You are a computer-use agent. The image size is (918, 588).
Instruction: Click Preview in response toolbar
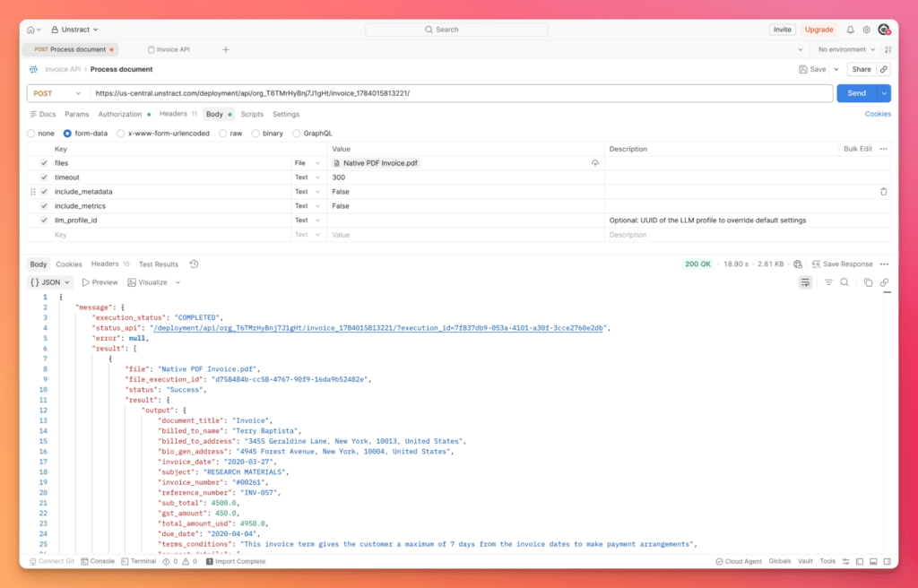coord(100,282)
